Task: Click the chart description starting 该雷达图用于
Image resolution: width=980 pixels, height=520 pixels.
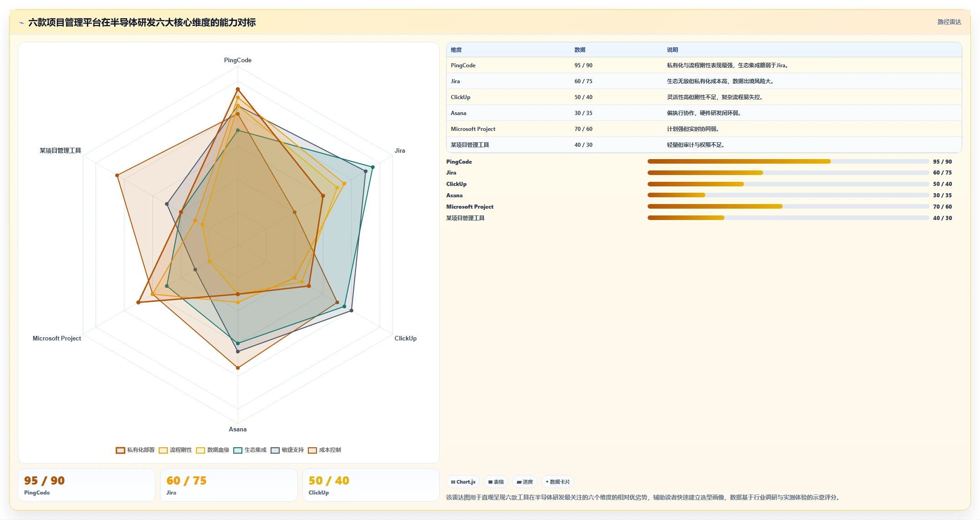Action: tap(643, 497)
